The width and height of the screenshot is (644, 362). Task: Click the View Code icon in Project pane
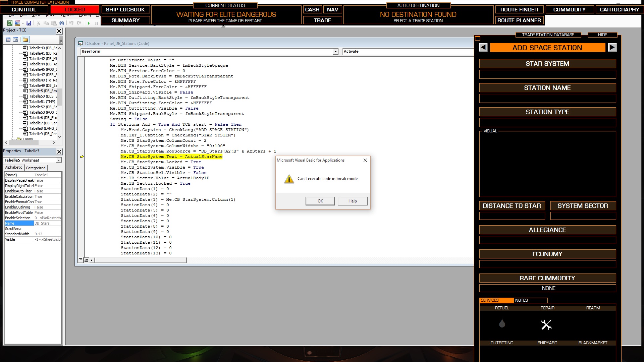point(8,40)
